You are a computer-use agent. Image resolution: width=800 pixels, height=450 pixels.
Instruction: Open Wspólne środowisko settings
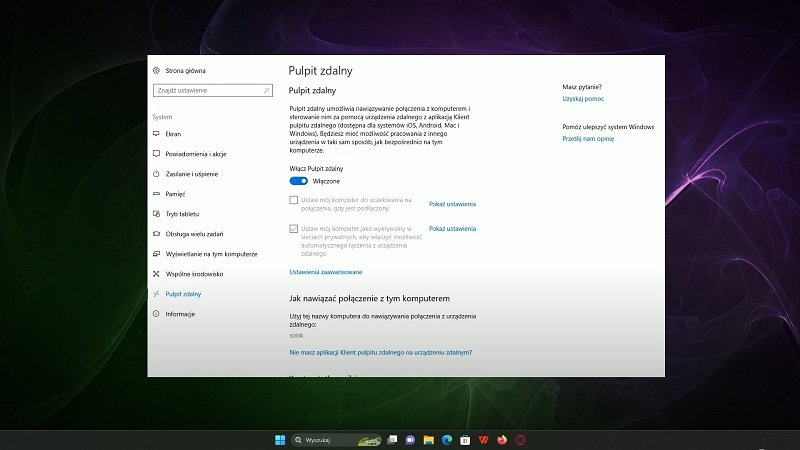[194, 274]
